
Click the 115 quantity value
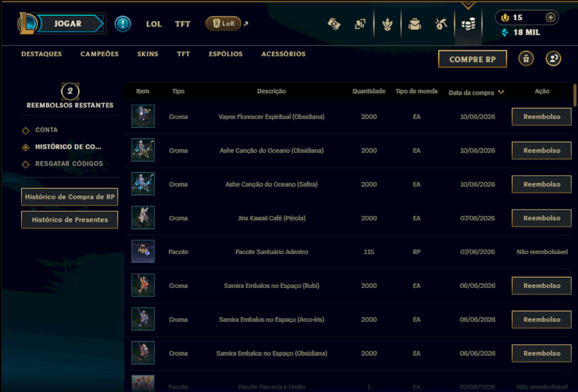(368, 252)
